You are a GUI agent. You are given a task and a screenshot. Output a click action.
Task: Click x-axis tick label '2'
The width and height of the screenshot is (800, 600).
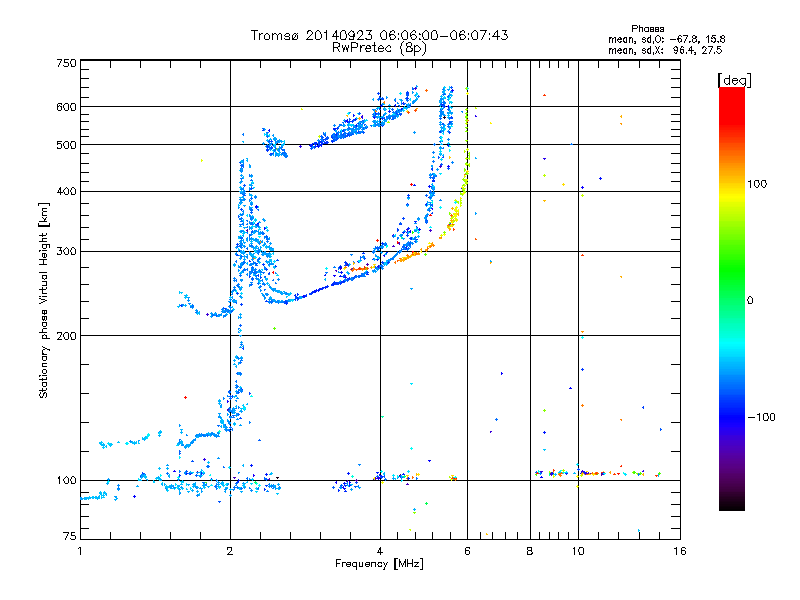[x=230, y=551]
